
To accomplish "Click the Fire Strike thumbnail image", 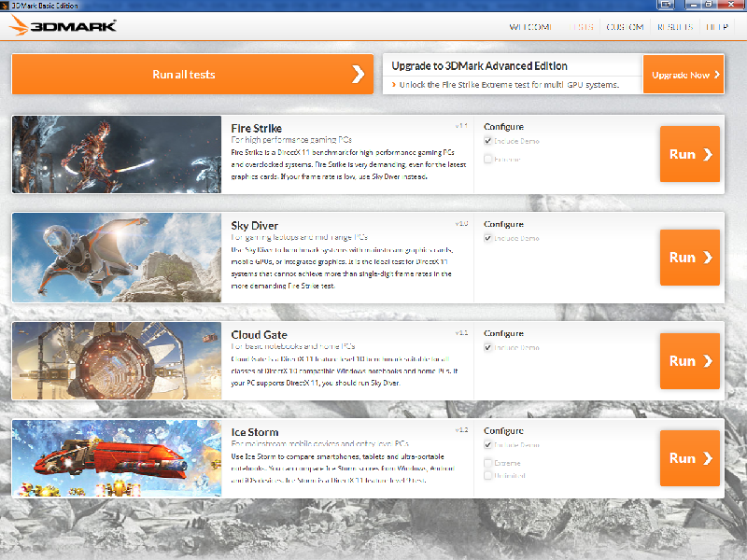I will pos(117,154).
